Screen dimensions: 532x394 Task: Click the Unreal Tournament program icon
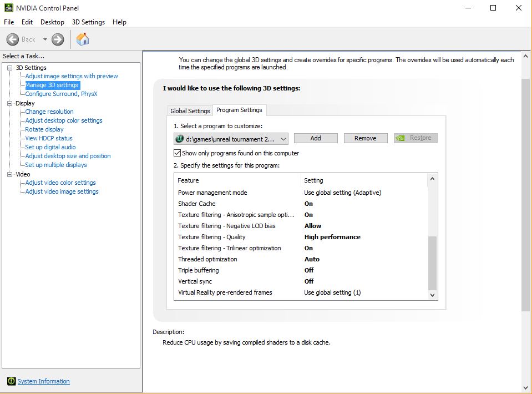180,138
